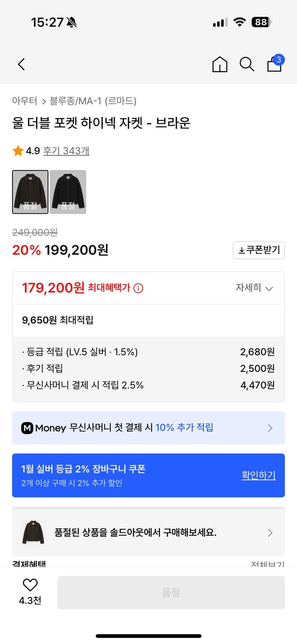The image size is (297, 644).
Task: Open the home screen via home icon
Action: click(220, 64)
